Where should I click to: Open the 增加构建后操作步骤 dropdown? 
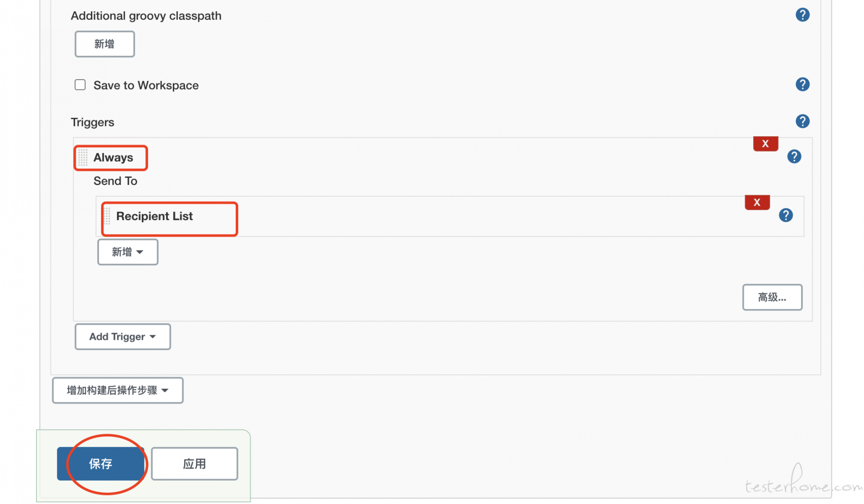118,390
